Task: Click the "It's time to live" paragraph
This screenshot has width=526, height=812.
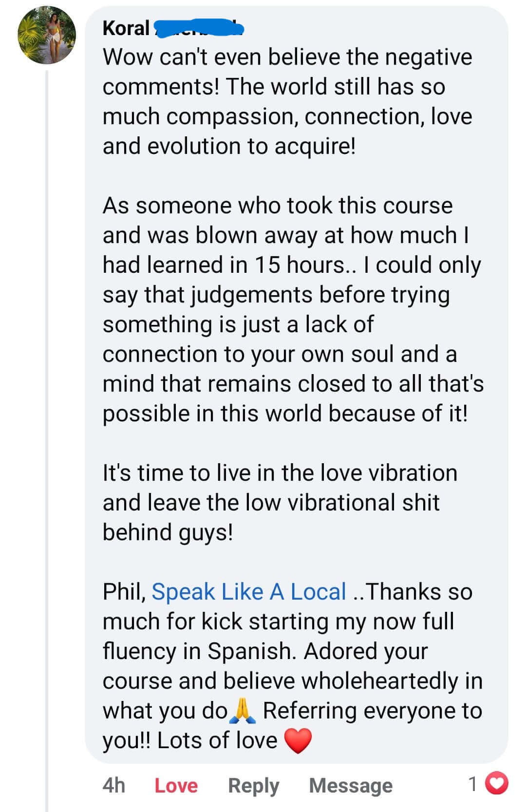Action: coord(280,502)
